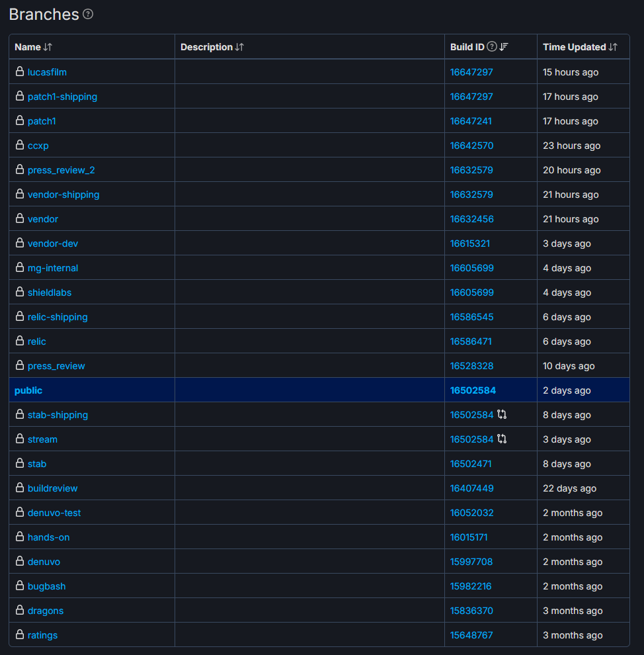Click the lock icon beside vendor-dev

19,243
